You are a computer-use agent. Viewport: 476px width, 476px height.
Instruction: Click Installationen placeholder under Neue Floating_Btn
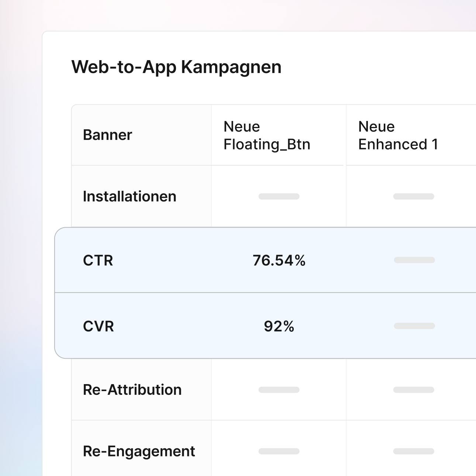click(279, 196)
